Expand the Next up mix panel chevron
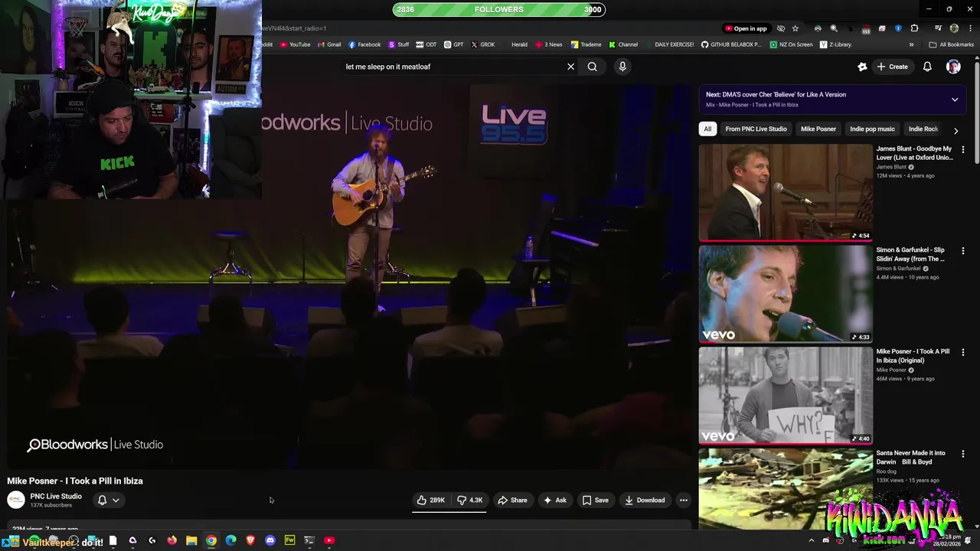The image size is (980, 551). pos(955,99)
